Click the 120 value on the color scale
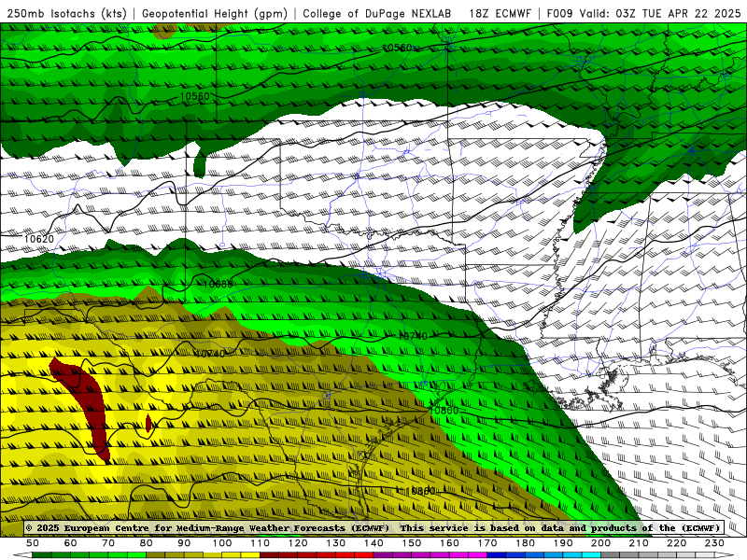 [298, 543]
